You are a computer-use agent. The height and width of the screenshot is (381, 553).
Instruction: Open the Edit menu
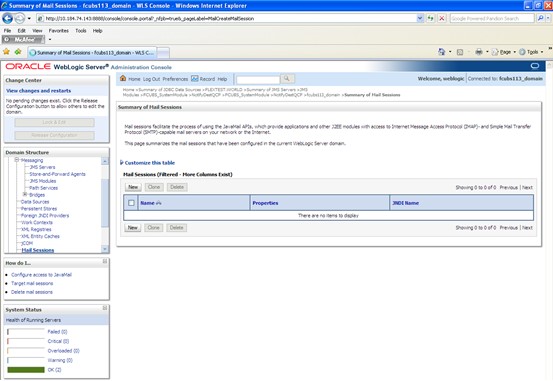pyautogui.click(x=22, y=31)
